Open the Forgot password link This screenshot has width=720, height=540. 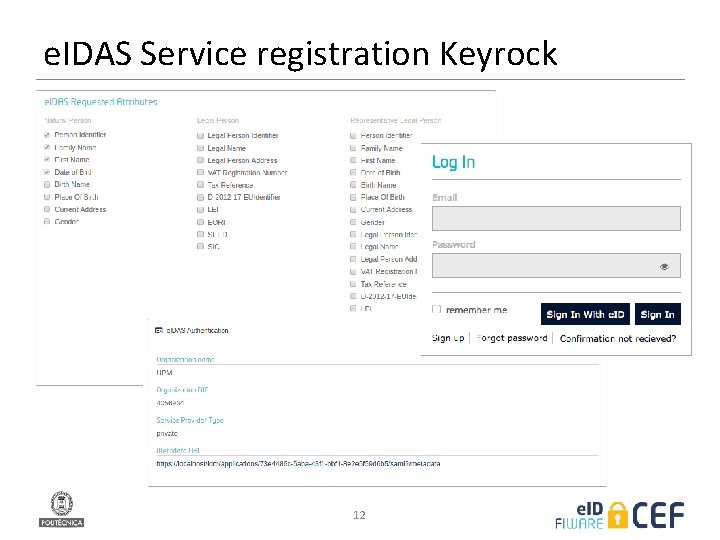pyautogui.click(x=512, y=338)
